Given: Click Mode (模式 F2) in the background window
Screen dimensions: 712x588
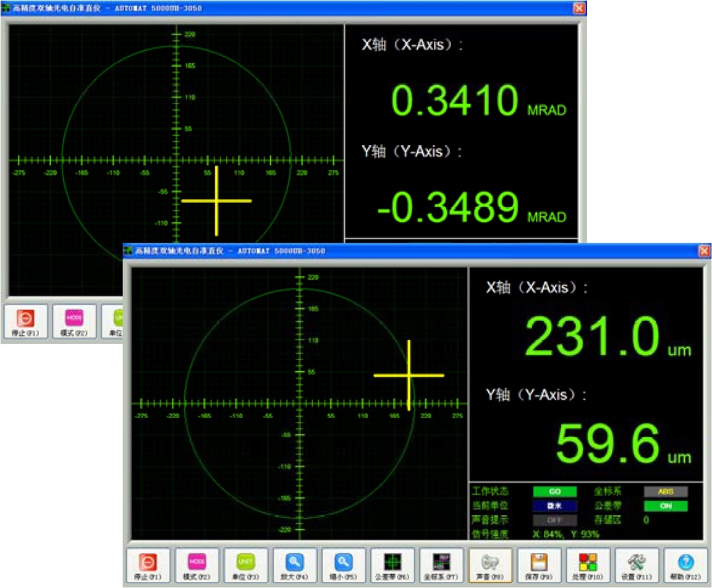Looking at the screenshot, I should [74, 322].
